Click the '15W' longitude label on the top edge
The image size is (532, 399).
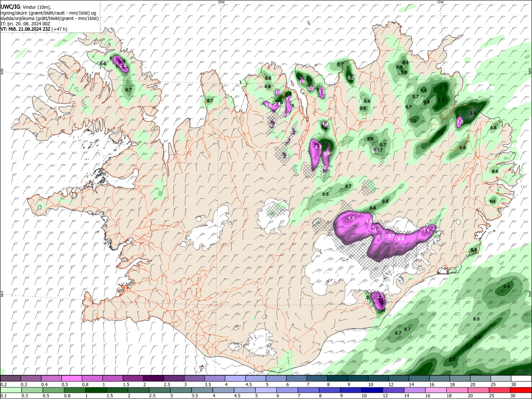(x=441, y=2)
